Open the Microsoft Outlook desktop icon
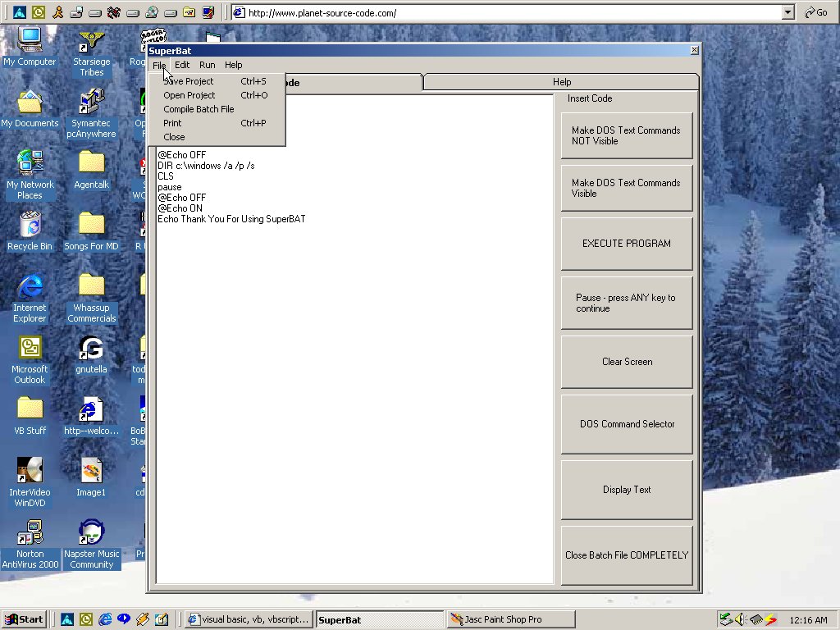The image size is (840, 630). (x=30, y=349)
